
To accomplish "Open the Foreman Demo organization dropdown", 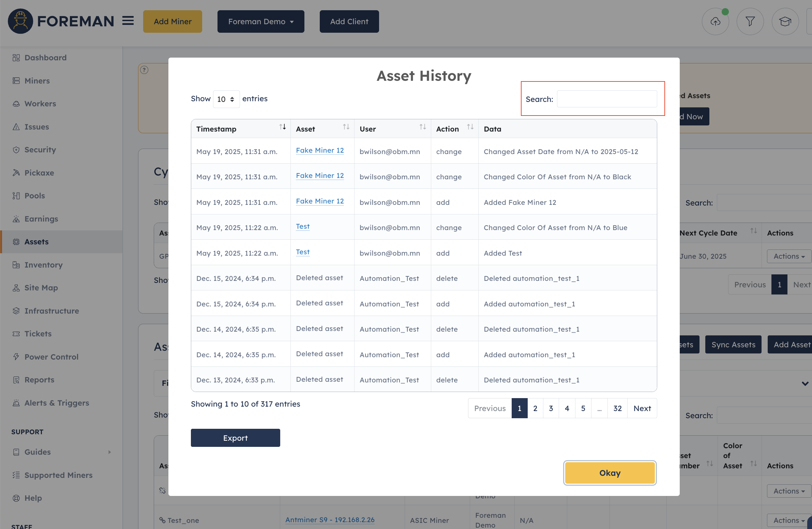I will pyautogui.click(x=260, y=21).
